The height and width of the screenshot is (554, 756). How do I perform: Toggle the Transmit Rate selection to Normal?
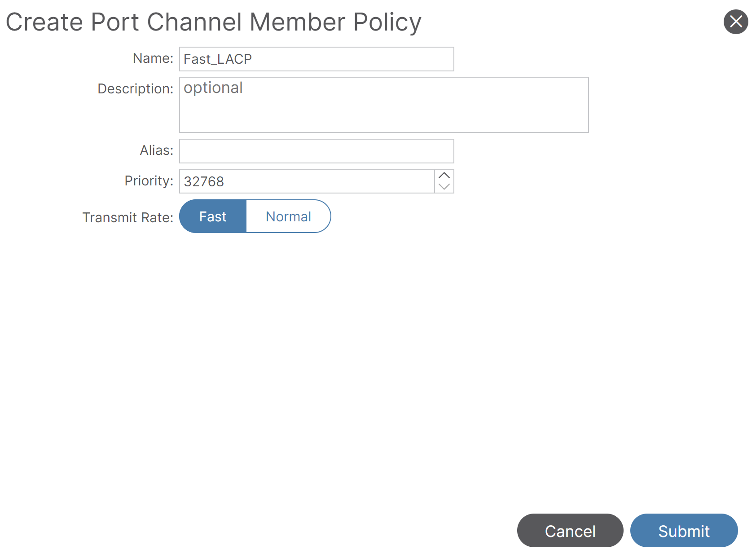(x=288, y=216)
